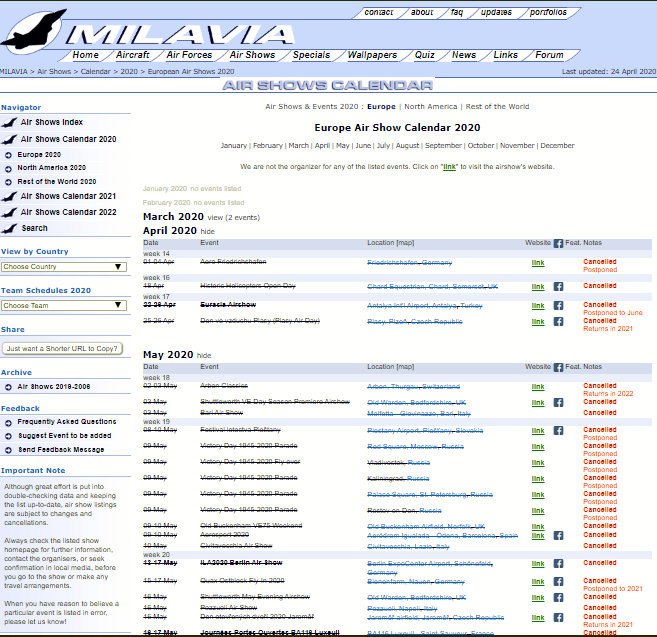Screen dimensions: 657x637
Task: Open the portfolios tab
Action: click(x=548, y=12)
